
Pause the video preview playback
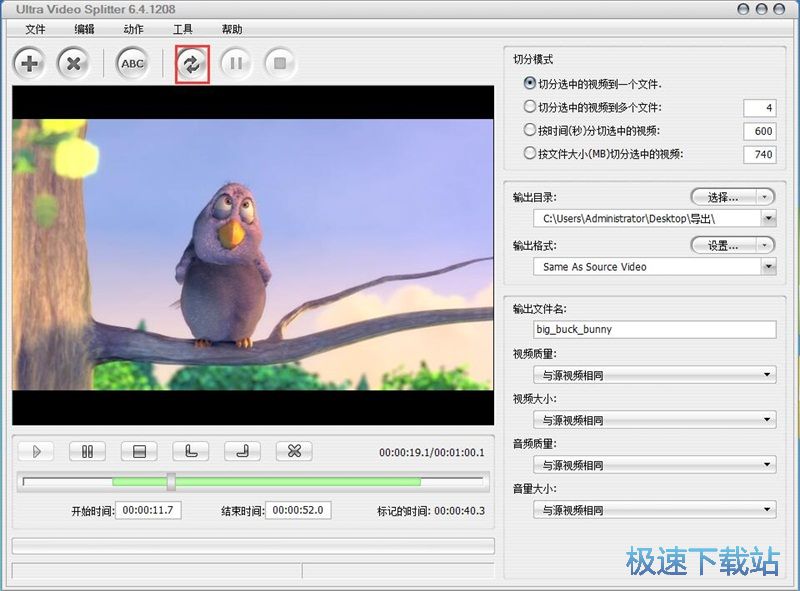coord(87,452)
